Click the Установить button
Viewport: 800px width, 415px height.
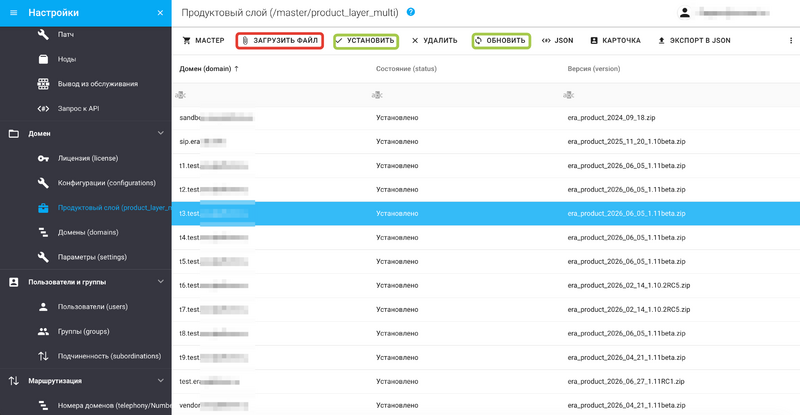[366, 41]
